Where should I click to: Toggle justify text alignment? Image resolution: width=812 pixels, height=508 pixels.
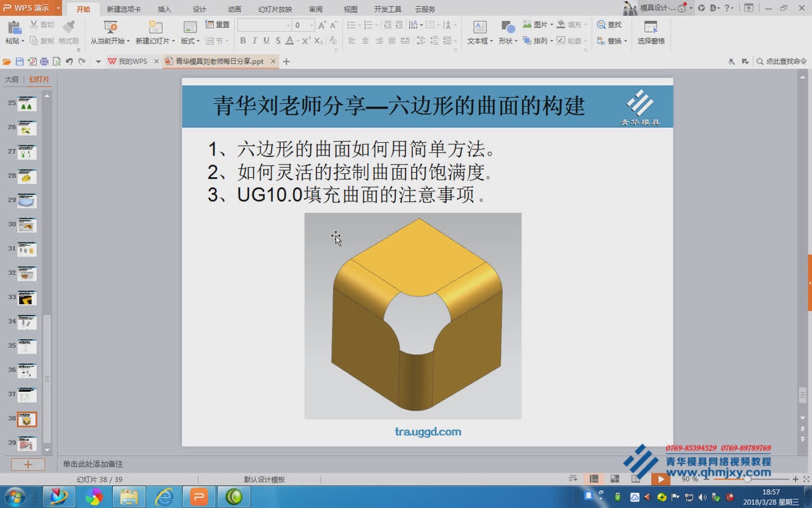(392, 41)
